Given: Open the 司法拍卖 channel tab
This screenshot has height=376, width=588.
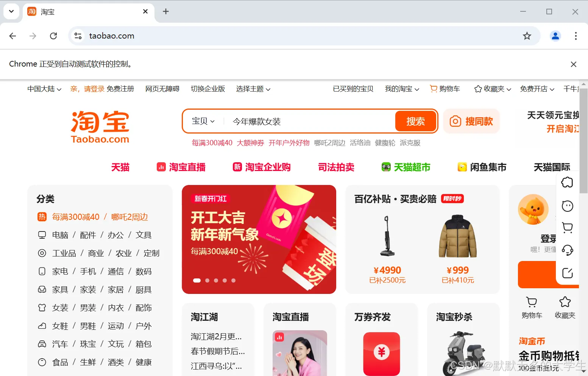Looking at the screenshot, I should pos(336,167).
